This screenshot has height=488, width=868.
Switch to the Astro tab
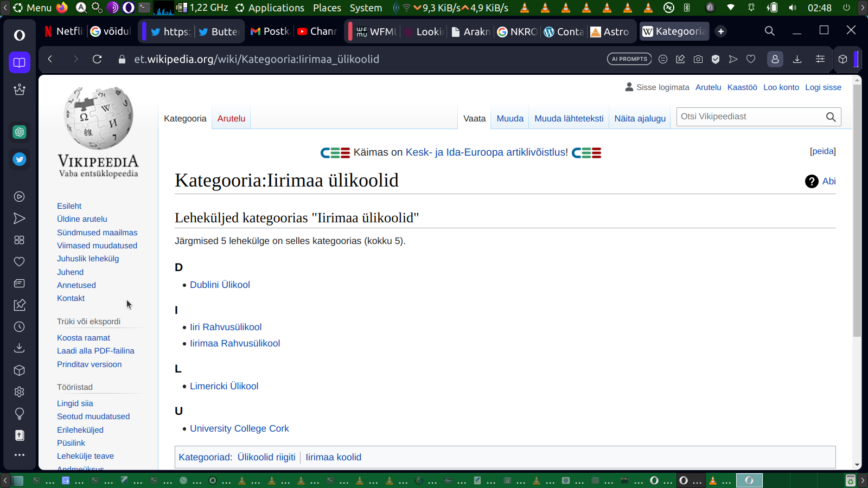[x=610, y=31]
